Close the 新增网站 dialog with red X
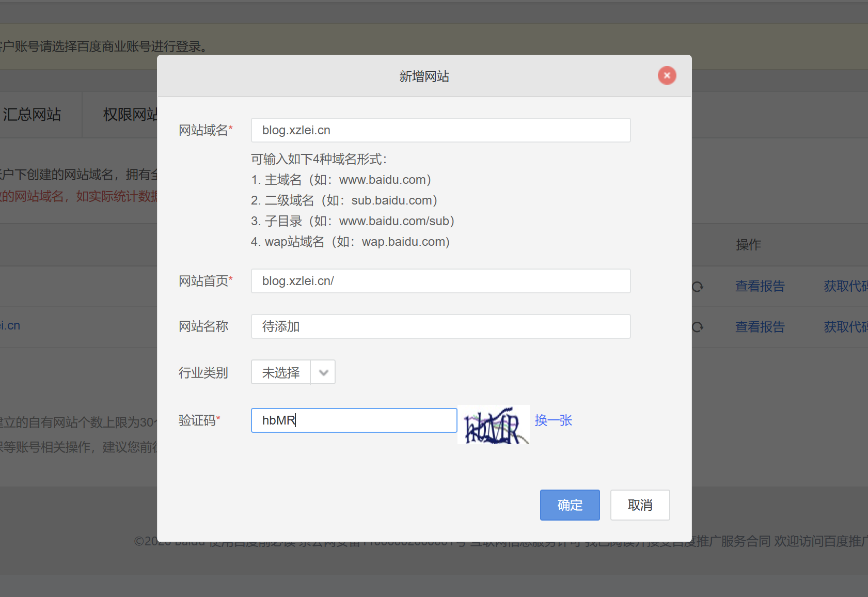This screenshot has width=868, height=597. tap(667, 75)
